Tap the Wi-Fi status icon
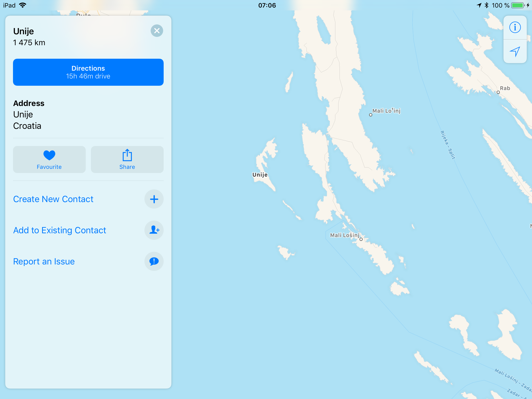The height and width of the screenshot is (399, 532). [x=23, y=5]
